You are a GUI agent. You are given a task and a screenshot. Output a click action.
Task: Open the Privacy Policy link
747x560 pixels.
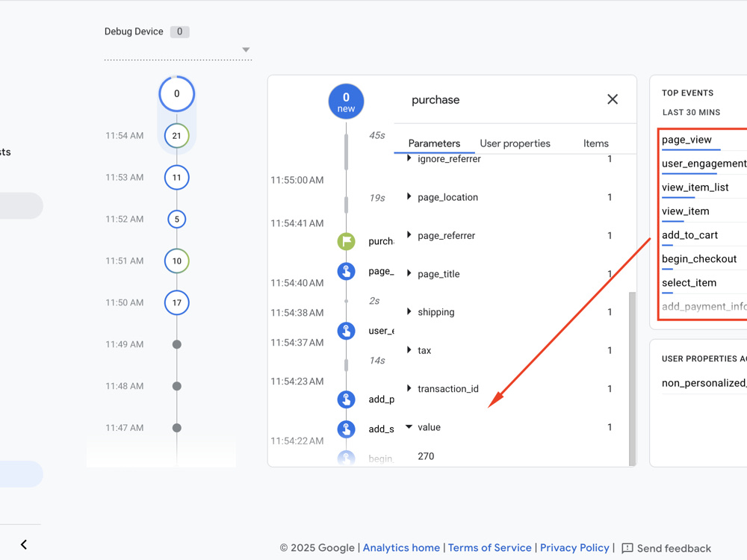point(574,547)
